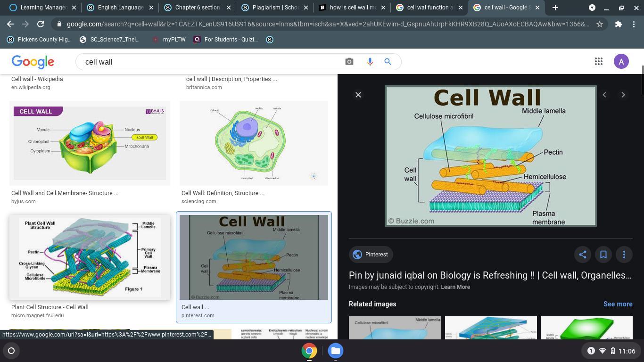The width and height of the screenshot is (644, 362).
Task: Open the Files app in the shelf
Action: click(335, 351)
